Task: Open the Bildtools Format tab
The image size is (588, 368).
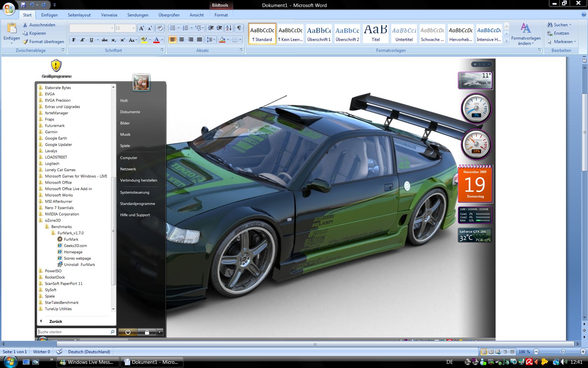Action: (221, 15)
